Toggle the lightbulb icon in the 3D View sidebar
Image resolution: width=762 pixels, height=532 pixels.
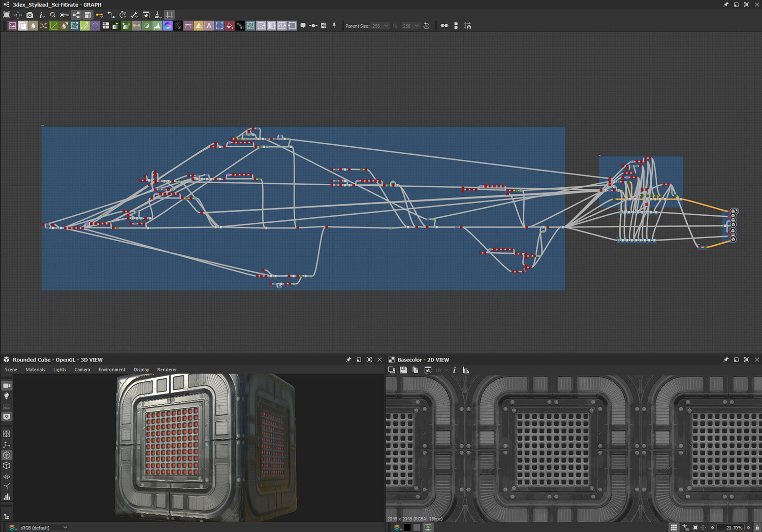pyautogui.click(x=7, y=396)
